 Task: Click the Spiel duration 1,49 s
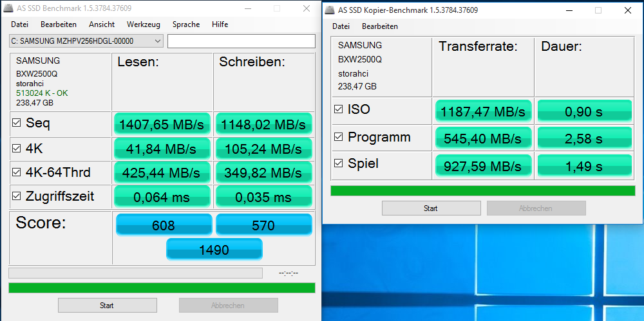(x=585, y=166)
